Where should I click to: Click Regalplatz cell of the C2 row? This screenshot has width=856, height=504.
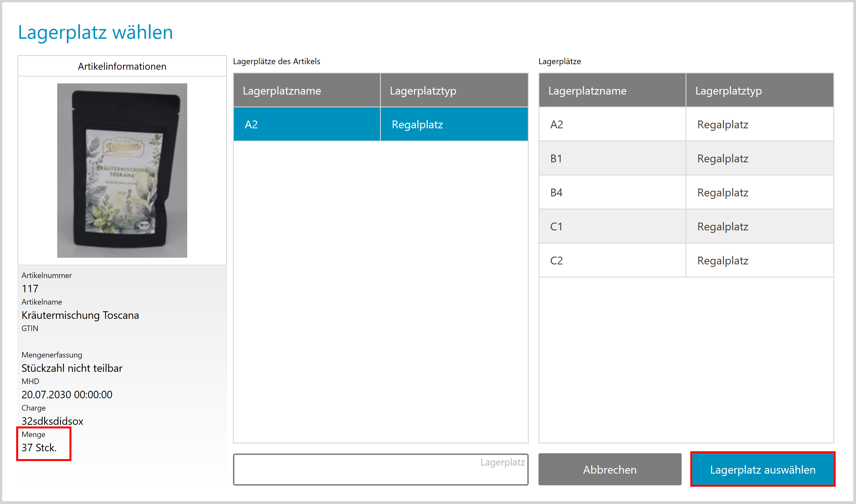click(723, 260)
